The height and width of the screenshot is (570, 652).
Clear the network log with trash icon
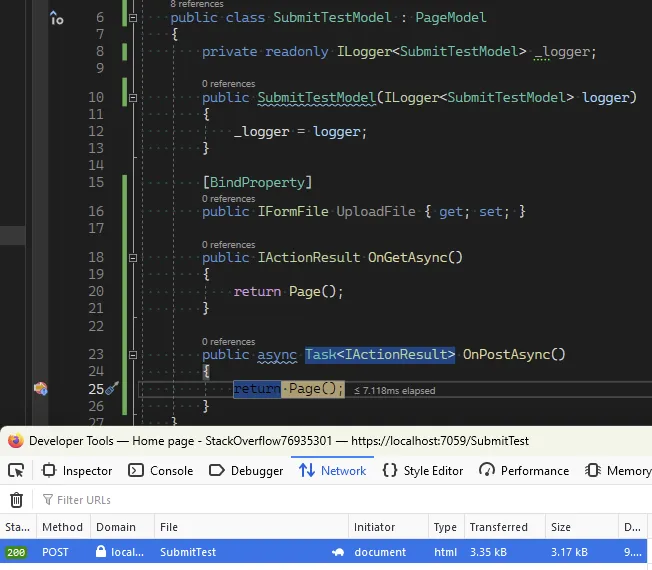pyautogui.click(x=17, y=500)
